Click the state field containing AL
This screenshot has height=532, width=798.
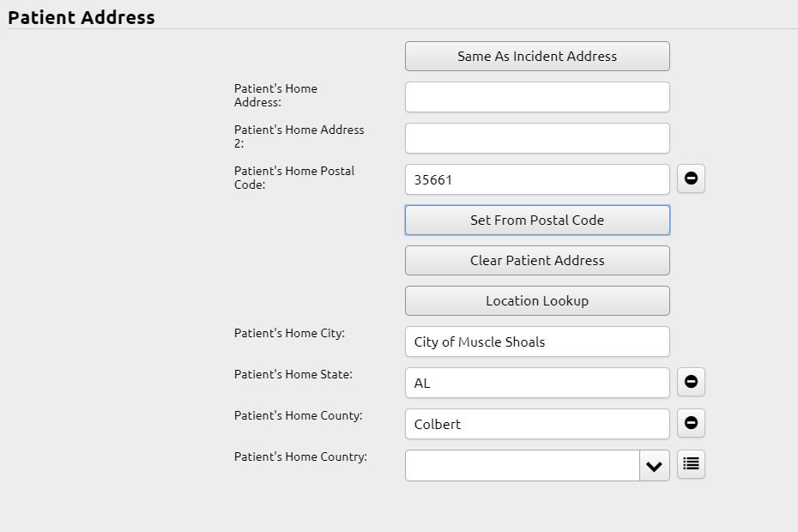tap(537, 383)
